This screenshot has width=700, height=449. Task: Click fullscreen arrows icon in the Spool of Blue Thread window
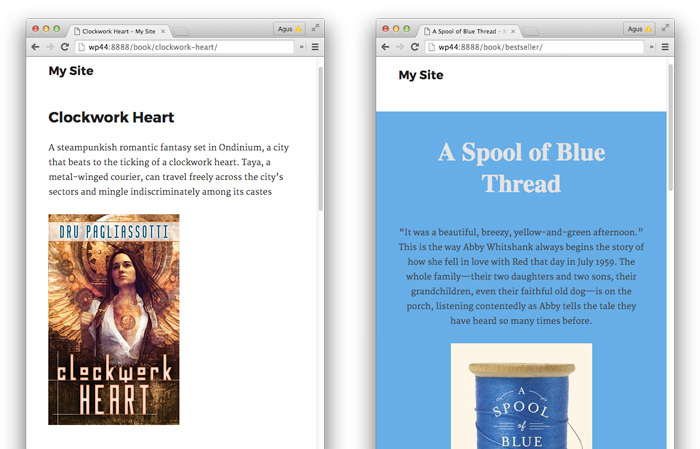665,28
